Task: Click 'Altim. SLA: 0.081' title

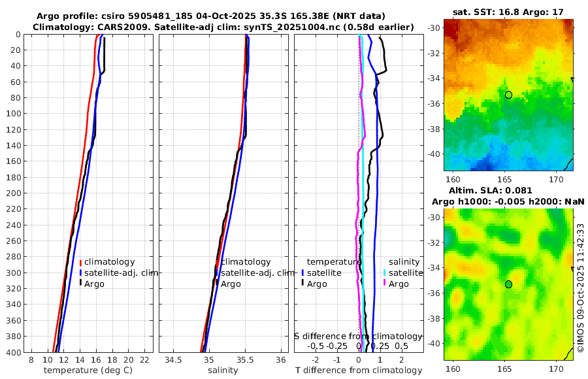Action: (x=491, y=191)
